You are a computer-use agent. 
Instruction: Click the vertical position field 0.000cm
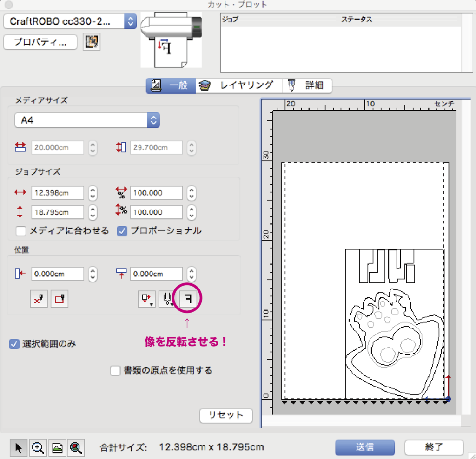pos(156,274)
